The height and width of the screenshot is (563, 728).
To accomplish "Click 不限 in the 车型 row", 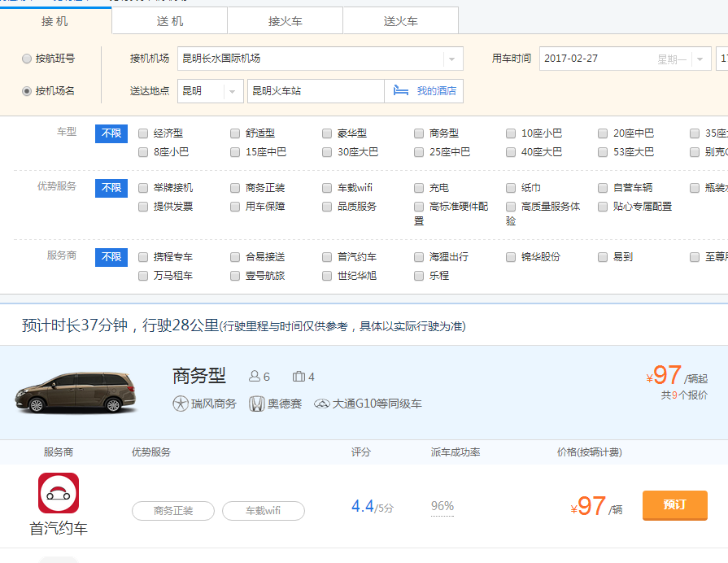I will [111, 133].
